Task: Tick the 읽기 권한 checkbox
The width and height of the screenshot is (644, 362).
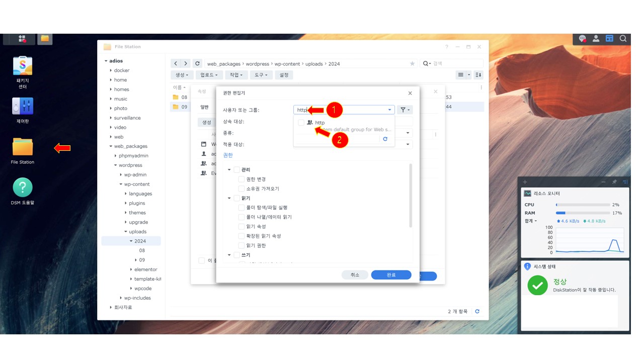Action: tap(242, 245)
